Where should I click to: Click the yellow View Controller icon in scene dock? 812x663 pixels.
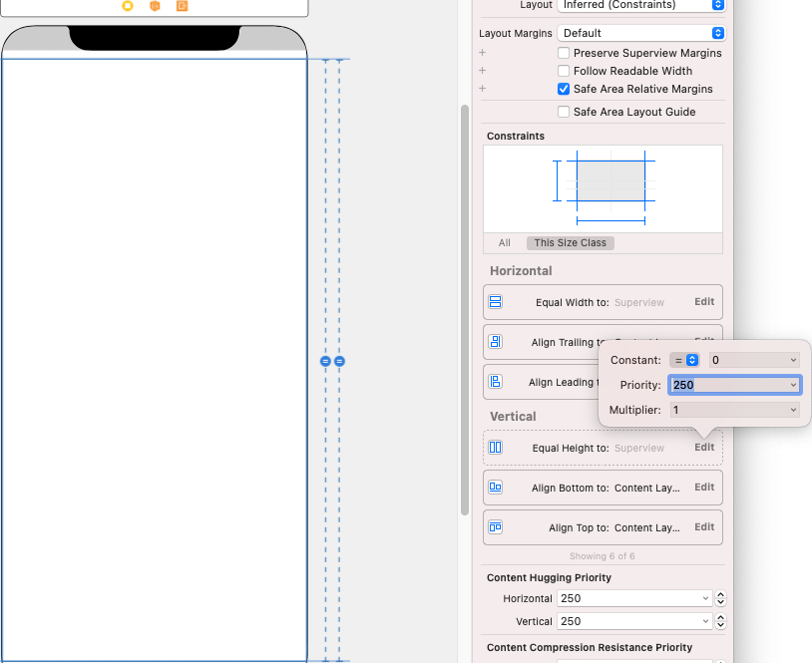point(128,6)
